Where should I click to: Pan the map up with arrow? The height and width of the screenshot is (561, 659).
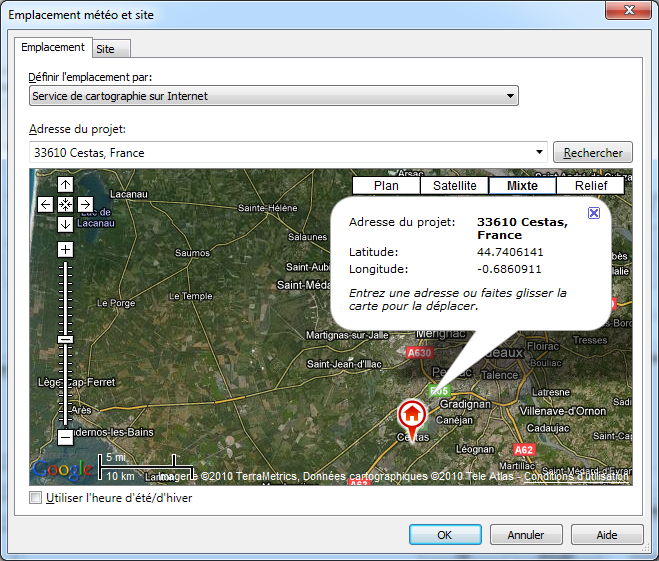point(65,184)
